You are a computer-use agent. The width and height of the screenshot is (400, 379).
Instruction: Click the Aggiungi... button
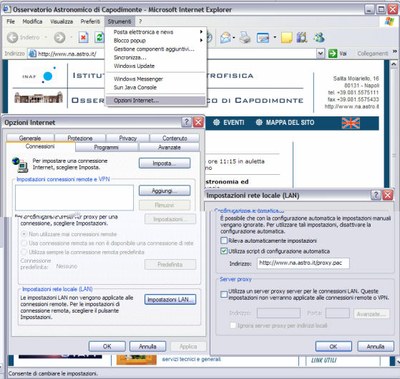(x=165, y=191)
